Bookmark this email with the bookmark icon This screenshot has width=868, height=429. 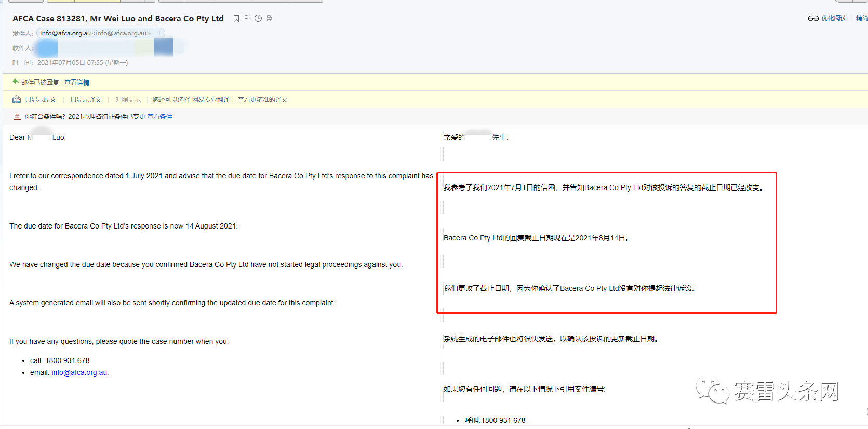[x=236, y=19]
